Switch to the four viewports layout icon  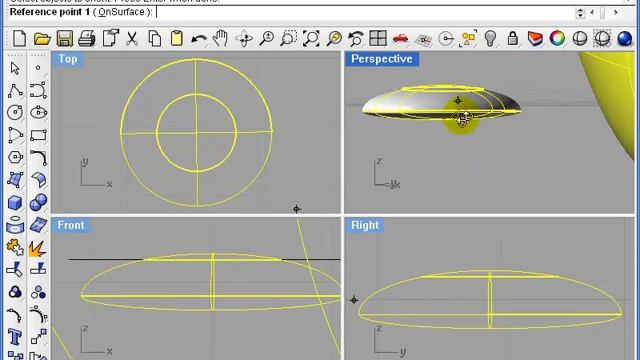coord(378,39)
